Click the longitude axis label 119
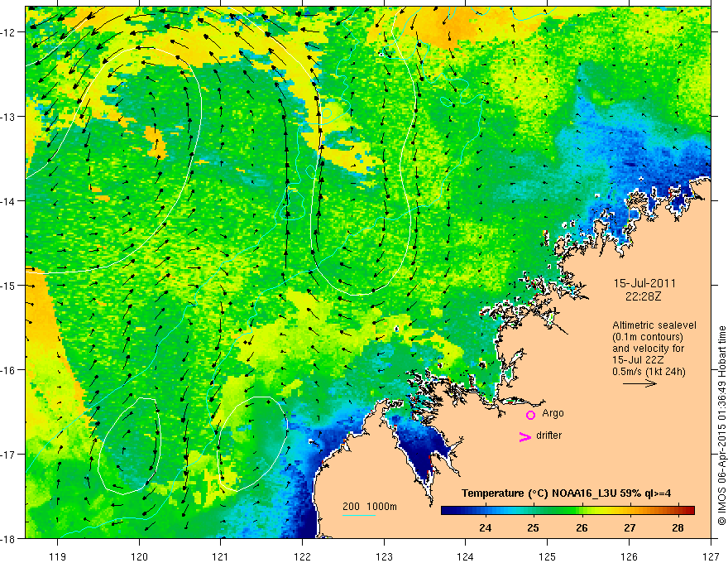The height and width of the screenshot is (563, 728). pyautogui.click(x=57, y=556)
